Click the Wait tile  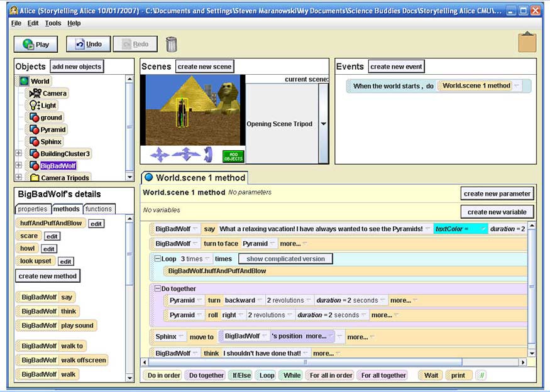coord(430,375)
